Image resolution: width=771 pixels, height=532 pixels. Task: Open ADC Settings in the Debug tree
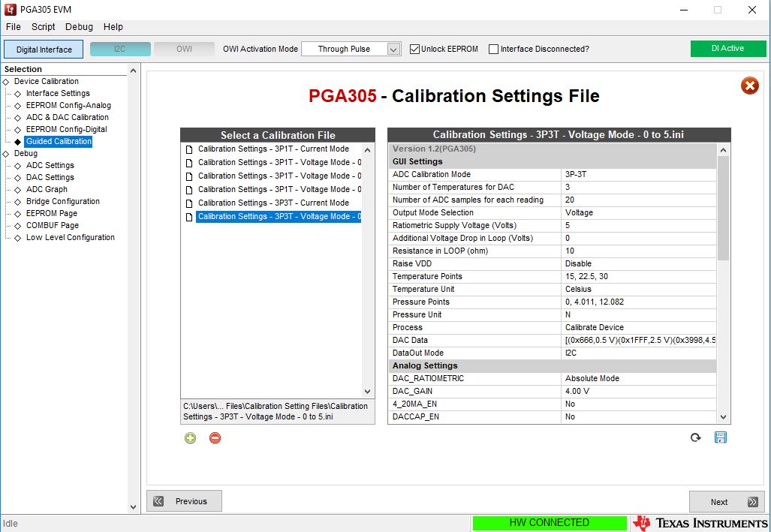coord(50,165)
